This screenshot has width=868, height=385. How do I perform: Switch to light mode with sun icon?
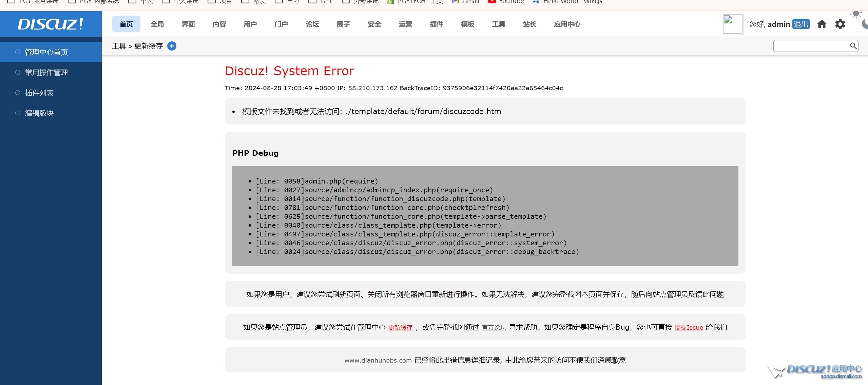[x=856, y=15]
